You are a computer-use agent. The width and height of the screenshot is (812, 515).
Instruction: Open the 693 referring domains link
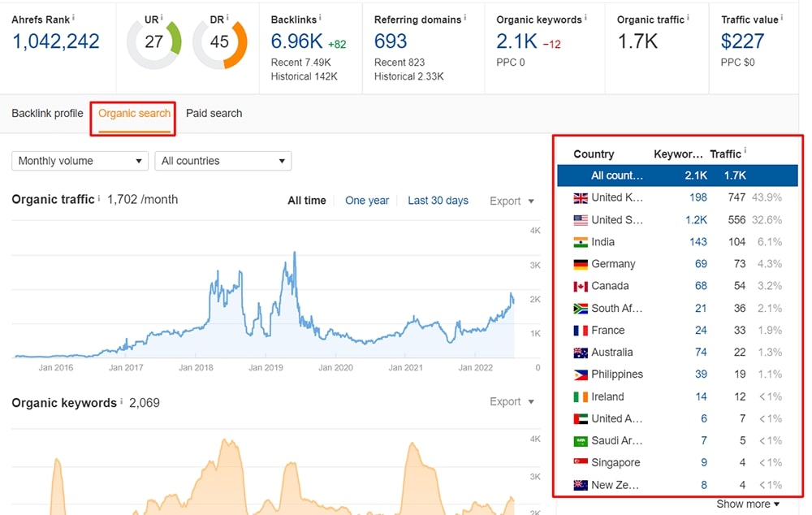391,41
